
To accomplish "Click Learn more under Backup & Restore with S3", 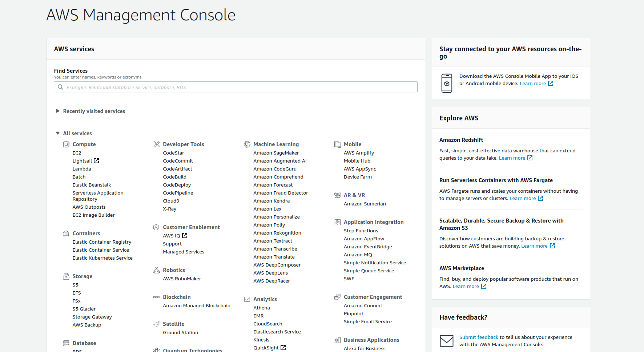I will [534, 246].
